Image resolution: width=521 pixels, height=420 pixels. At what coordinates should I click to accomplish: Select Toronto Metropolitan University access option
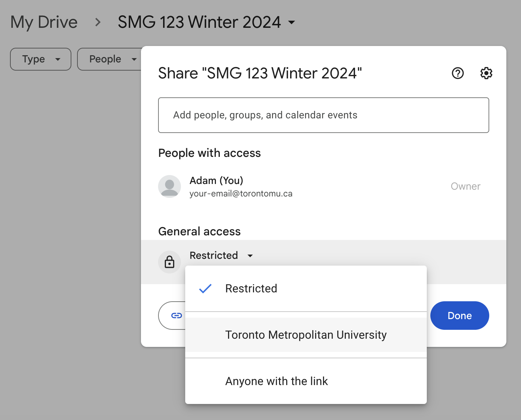point(306,335)
